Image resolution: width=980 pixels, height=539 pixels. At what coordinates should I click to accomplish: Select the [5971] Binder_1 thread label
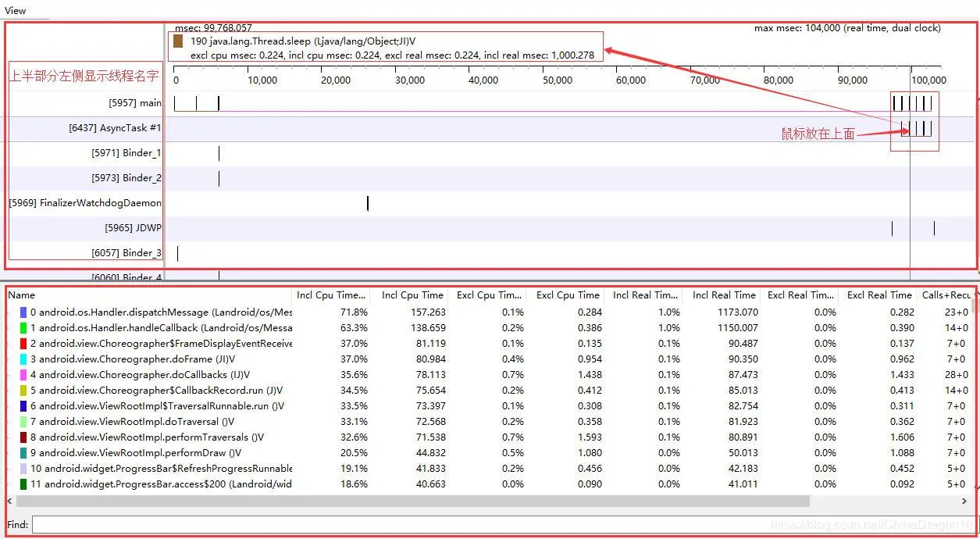[x=126, y=153]
